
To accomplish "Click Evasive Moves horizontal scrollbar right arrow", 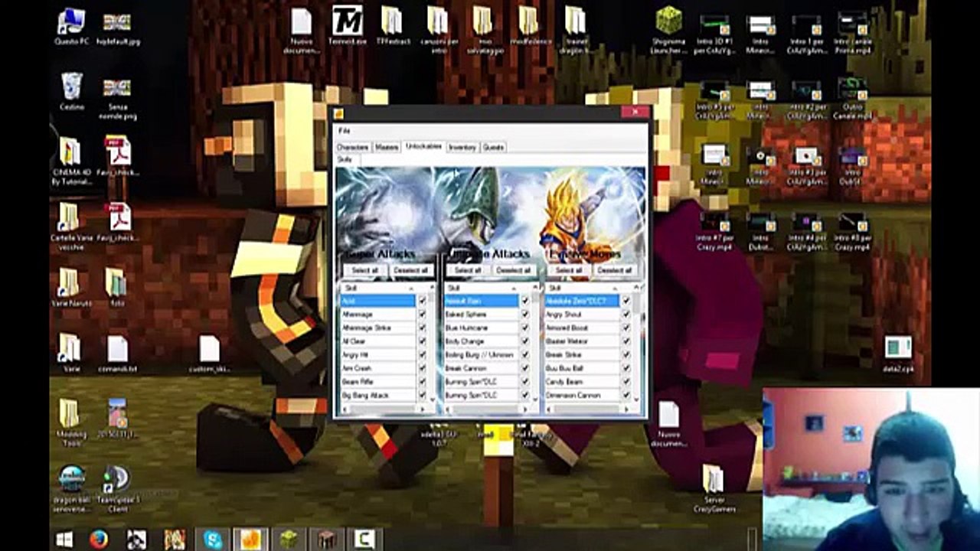I will point(626,409).
